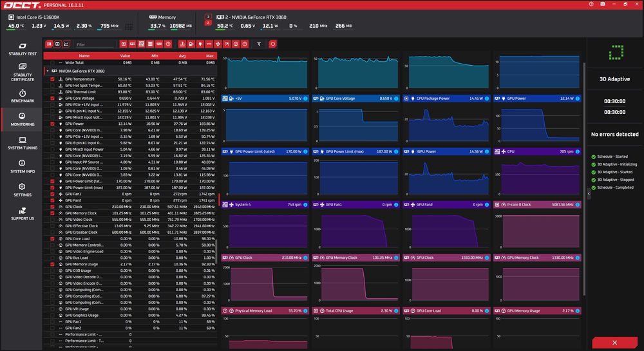Image resolution: width=644 pixels, height=351 pixels.
Task: Toggle the current sensor type filter icon
Action: point(209,44)
